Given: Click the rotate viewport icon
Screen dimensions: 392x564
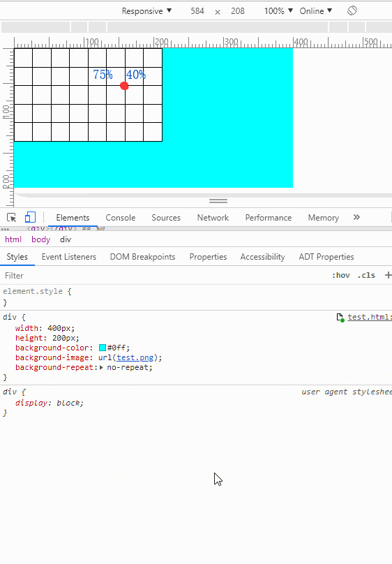Looking at the screenshot, I should tap(352, 10).
